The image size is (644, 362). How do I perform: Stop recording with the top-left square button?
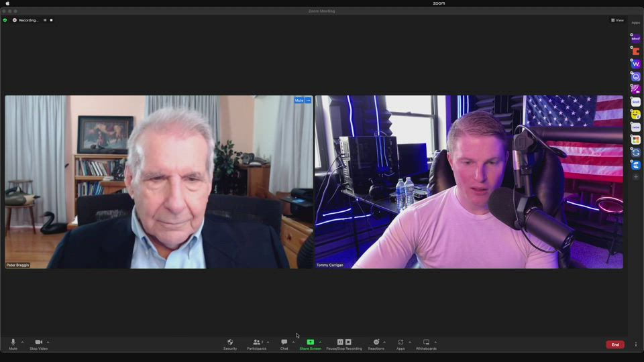click(x=51, y=20)
